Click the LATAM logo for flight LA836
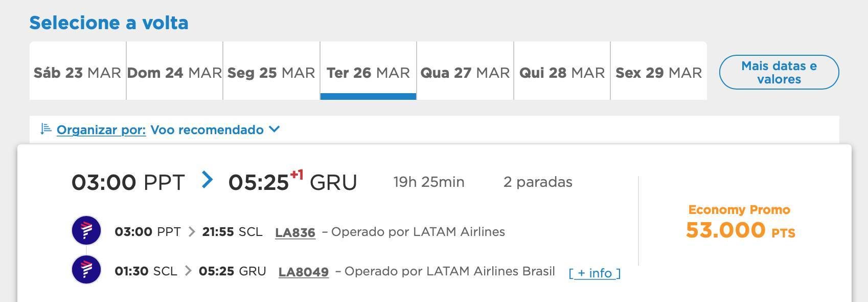Viewport: 868px width, 302px height. (x=86, y=230)
